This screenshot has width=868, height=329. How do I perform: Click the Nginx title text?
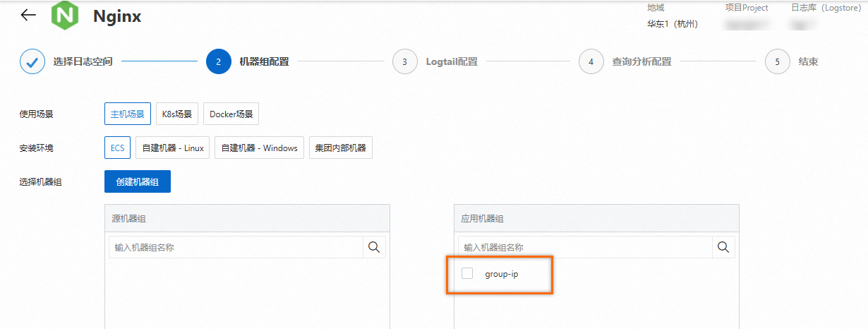117,16
